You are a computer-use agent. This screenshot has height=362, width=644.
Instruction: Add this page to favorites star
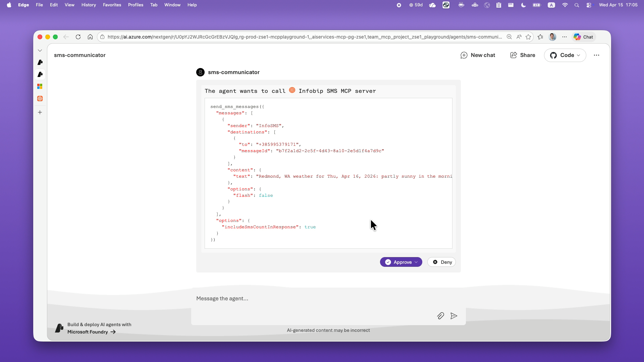[528, 37]
